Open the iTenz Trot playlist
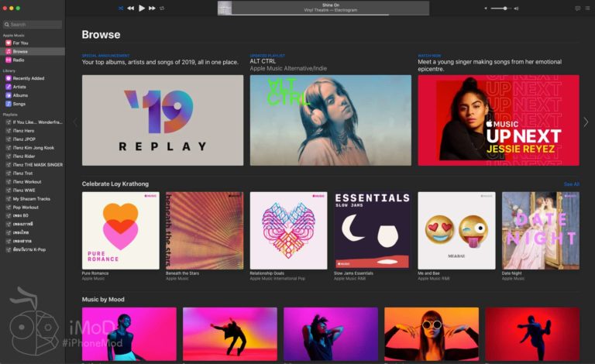The image size is (595, 364). click(x=33, y=173)
